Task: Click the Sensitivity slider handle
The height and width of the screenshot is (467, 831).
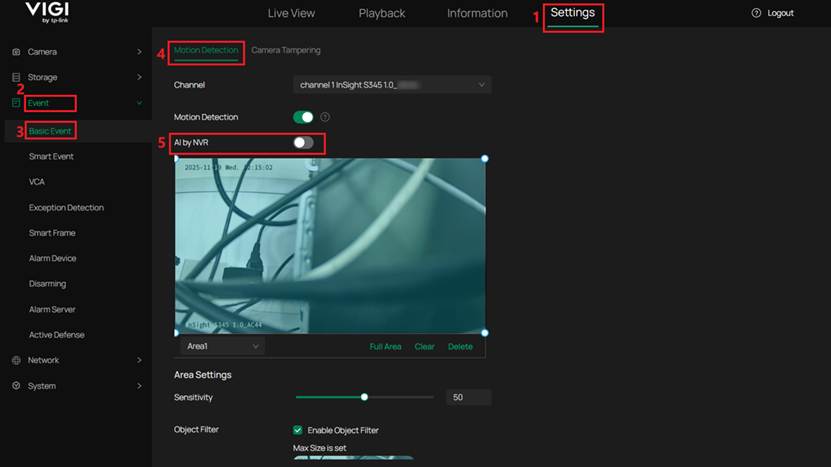Action: tap(365, 398)
